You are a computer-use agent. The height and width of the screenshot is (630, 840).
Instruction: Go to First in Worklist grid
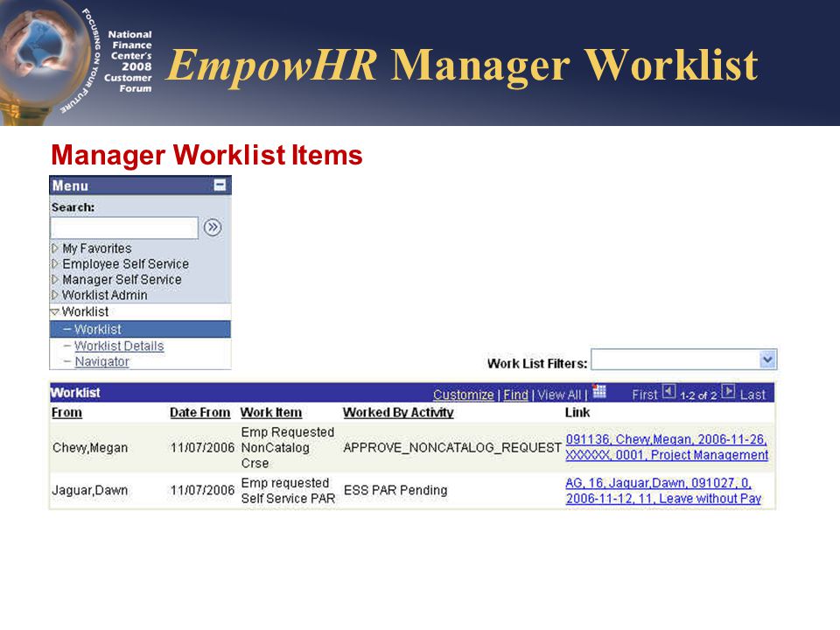(x=645, y=395)
